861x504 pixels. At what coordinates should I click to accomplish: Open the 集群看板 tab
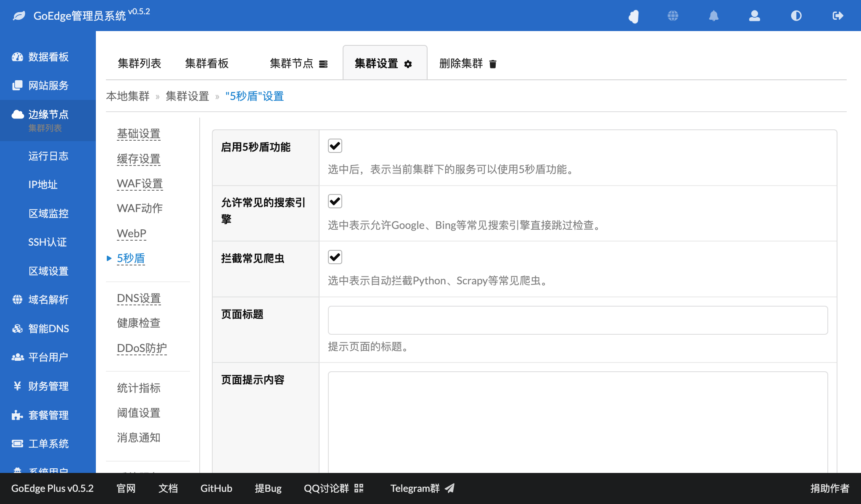(207, 63)
